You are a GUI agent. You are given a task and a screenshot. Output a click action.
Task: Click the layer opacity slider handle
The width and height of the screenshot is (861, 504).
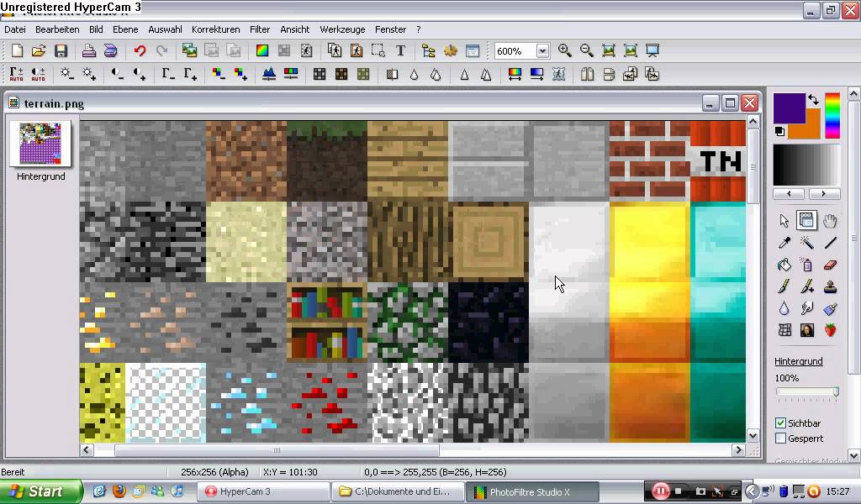coord(836,392)
